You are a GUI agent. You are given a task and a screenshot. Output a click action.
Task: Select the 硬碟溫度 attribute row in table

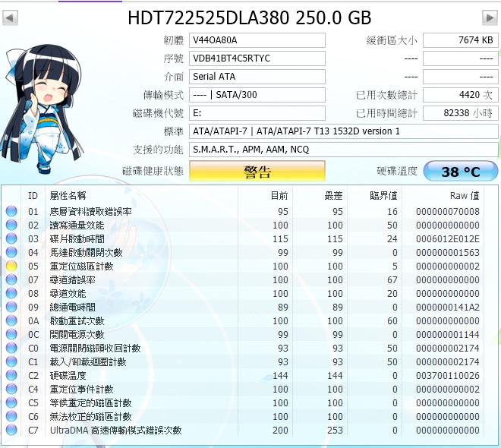point(243,375)
